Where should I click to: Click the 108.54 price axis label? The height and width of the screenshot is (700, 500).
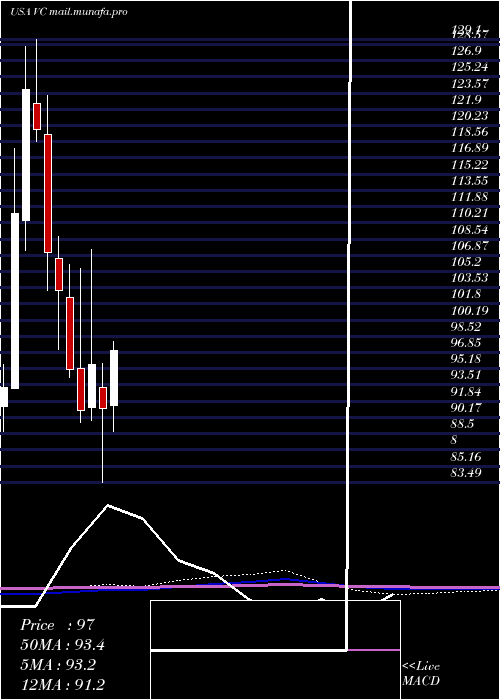point(470,229)
